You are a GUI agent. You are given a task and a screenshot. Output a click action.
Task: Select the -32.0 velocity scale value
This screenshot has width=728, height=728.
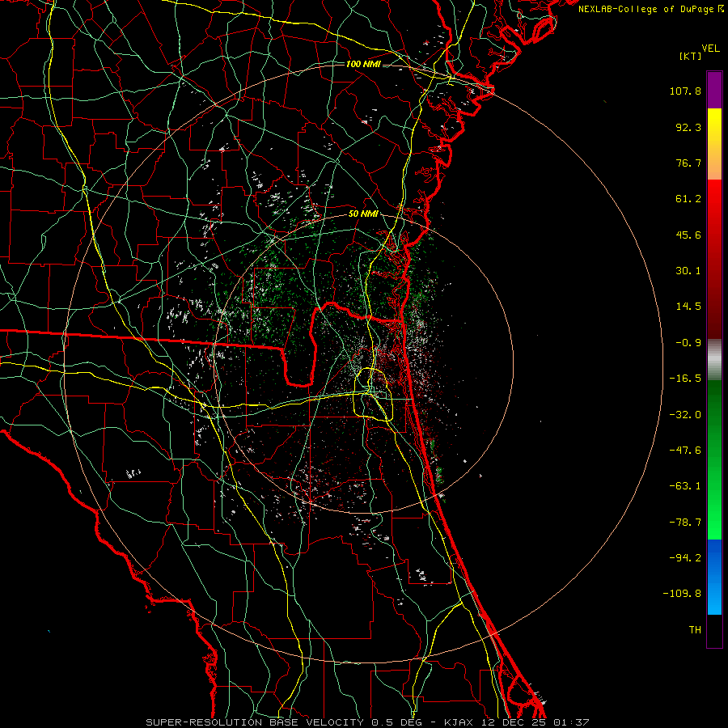(685, 415)
